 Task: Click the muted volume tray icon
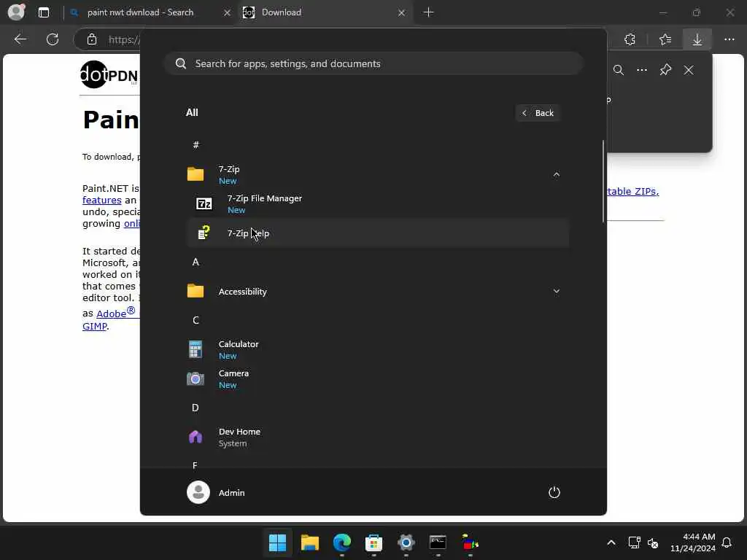[x=653, y=542]
